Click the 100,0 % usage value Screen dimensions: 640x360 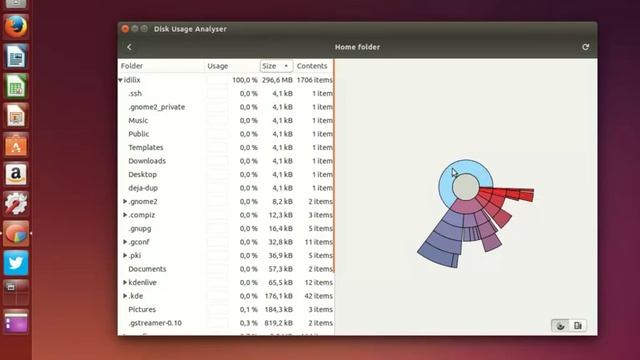245,80
